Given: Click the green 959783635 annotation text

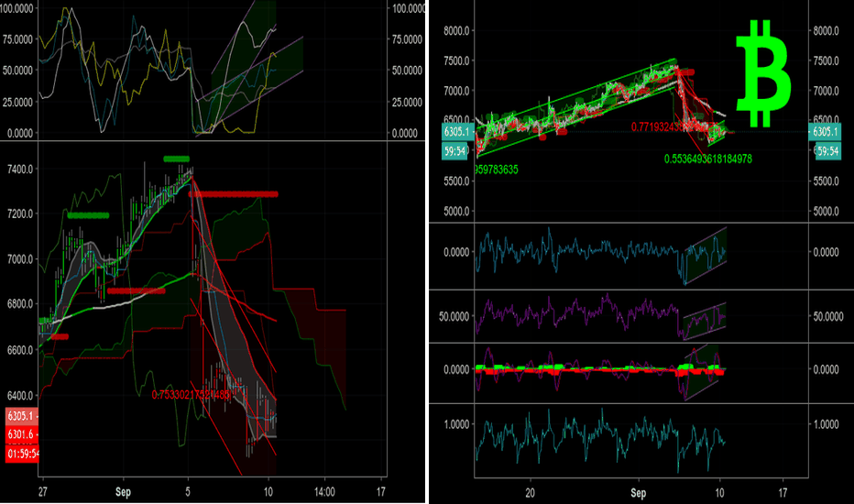Looking at the screenshot, I should point(496,170).
